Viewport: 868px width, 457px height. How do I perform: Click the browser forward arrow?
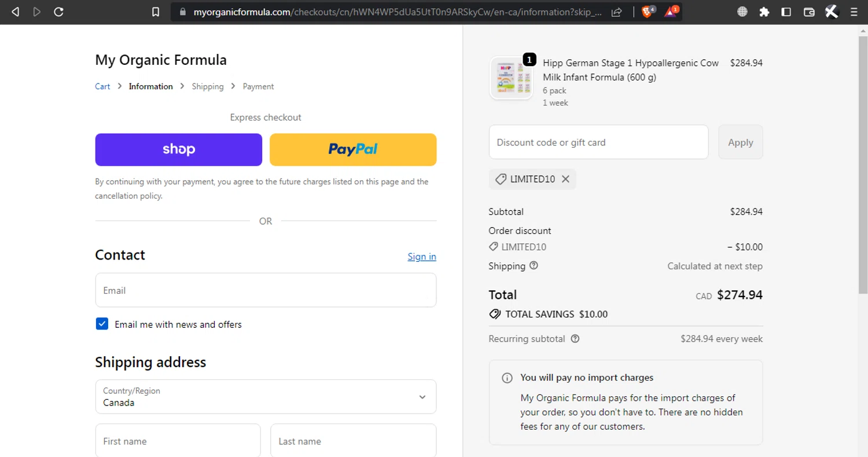click(x=37, y=12)
